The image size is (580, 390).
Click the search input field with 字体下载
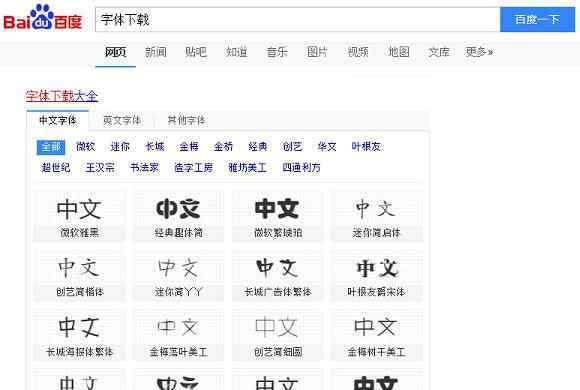click(297, 20)
